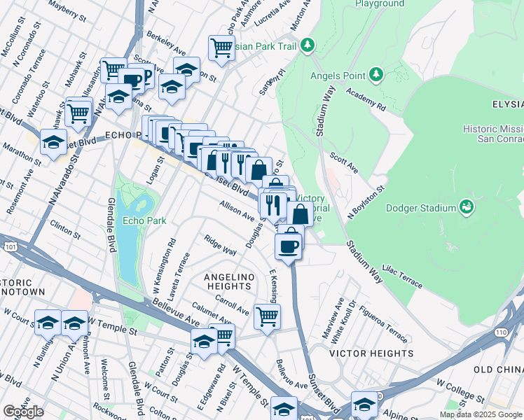
Task: Select the Elysian Park Trail tree icon
Action: pos(308,45)
